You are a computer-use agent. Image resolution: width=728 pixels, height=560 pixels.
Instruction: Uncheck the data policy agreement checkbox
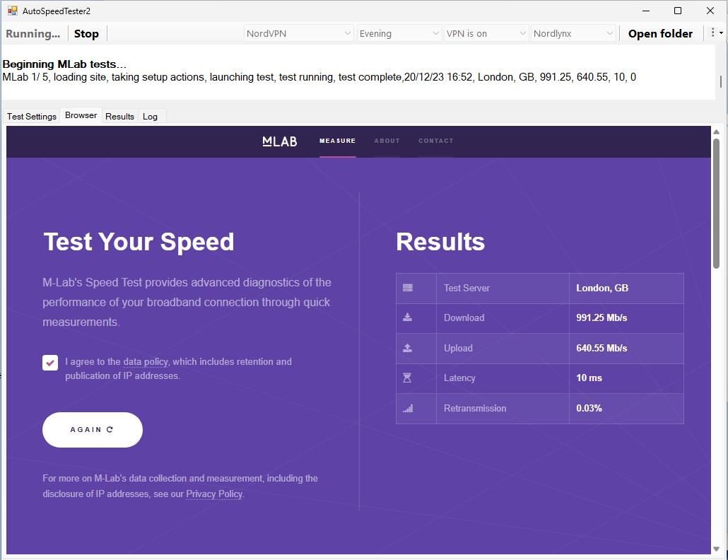pyautogui.click(x=50, y=363)
